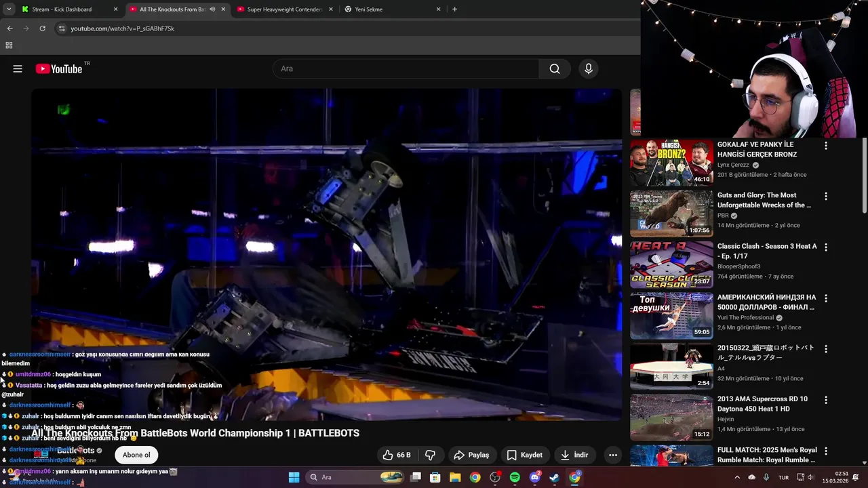Open the 2:54 robot battle thumbnail
868x488 pixels.
[671, 366]
